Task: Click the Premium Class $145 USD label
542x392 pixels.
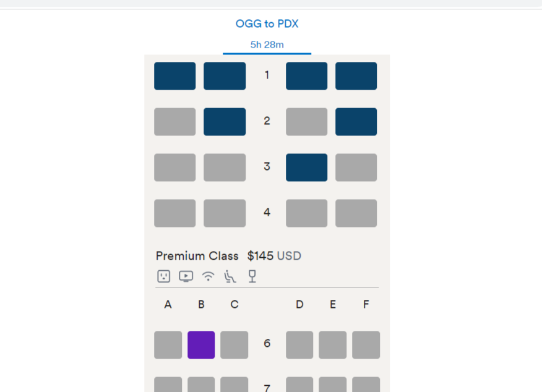Action: click(228, 256)
